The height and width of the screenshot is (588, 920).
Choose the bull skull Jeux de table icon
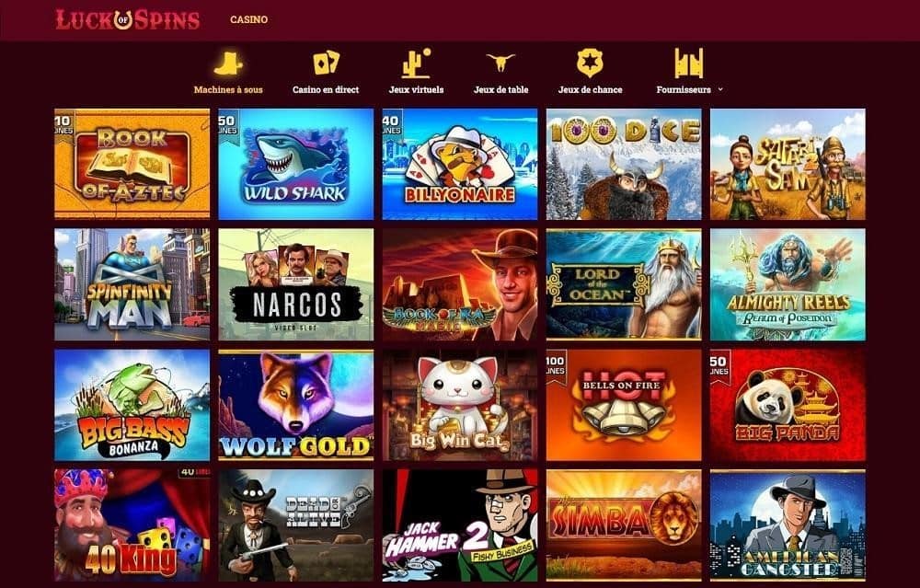pos(500,63)
